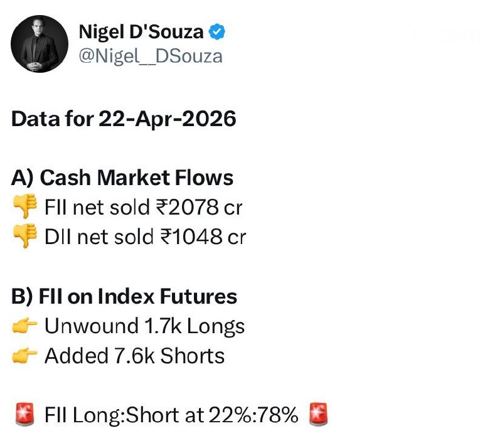Click the siren emoji before FII Long:Short
The width and height of the screenshot is (502, 448).
pos(25,415)
